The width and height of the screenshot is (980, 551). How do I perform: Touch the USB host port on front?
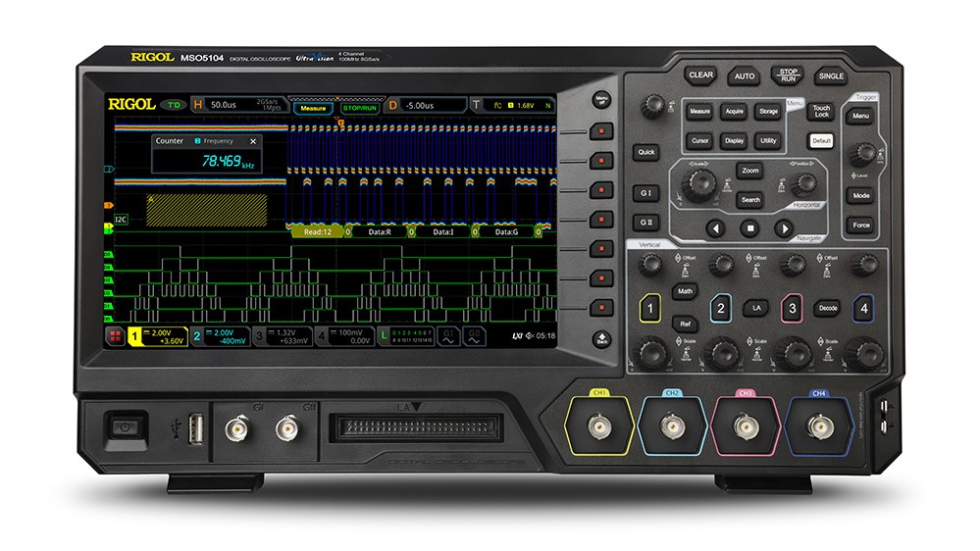click(196, 429)
